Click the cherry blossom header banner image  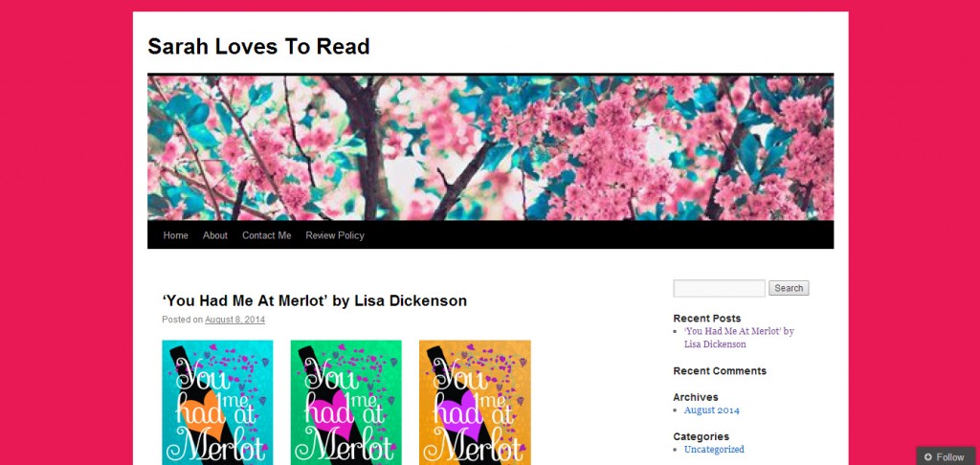491,147
